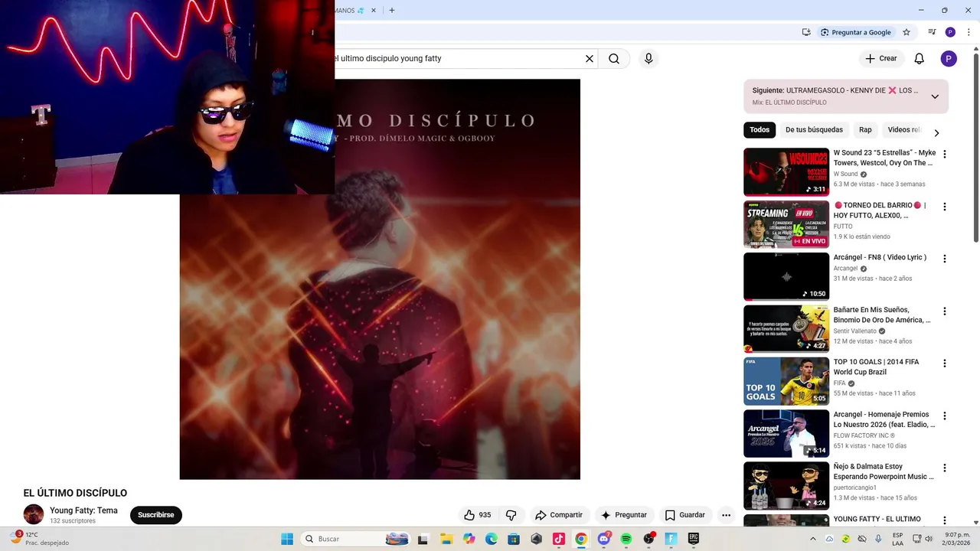
Task: Click the magnifier search button on YouTube
Action: click(614, 59)
